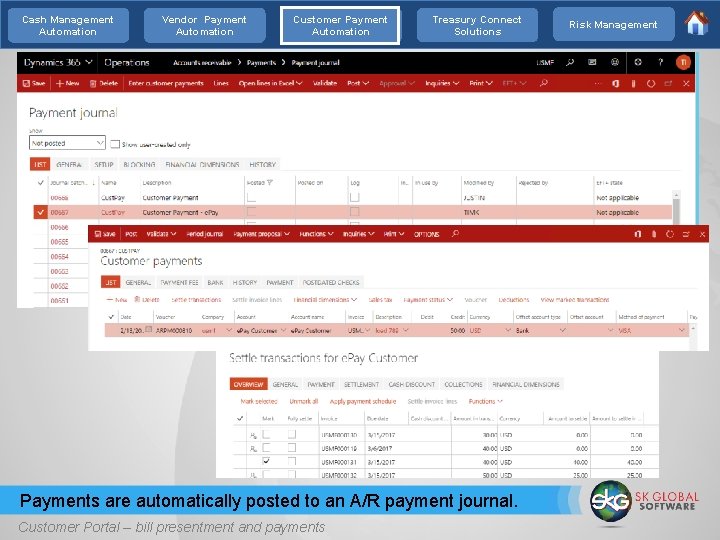The image size is (720, 540).
Task: Expand Functions dropdown in Customer payments toolbar
Action: (x=316, y=234)
